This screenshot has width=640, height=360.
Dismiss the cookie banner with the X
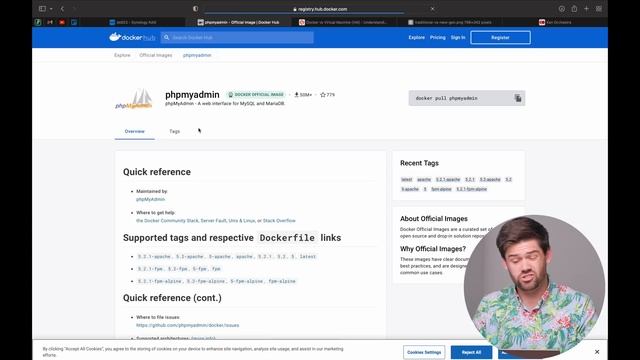597,352
